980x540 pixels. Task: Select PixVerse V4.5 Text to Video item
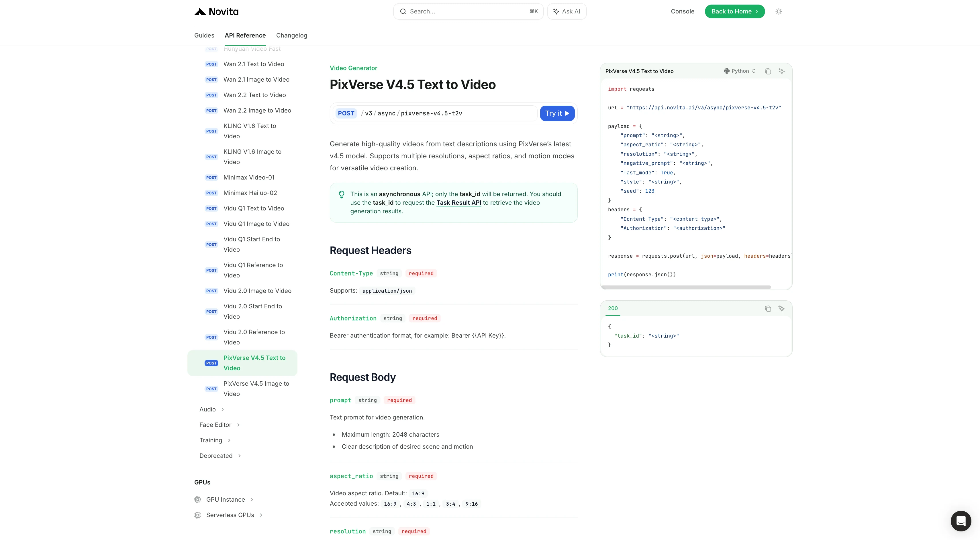tap(242, 363)
